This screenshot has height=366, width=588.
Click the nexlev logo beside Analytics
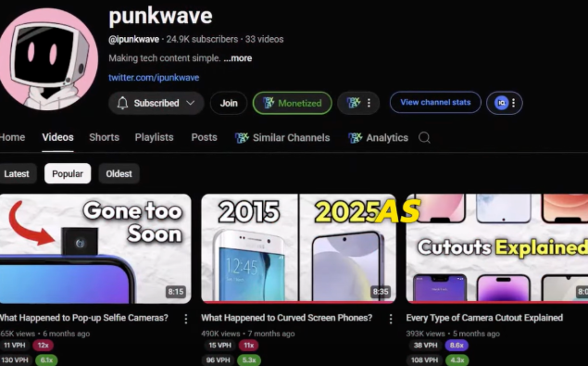[355, 138]
